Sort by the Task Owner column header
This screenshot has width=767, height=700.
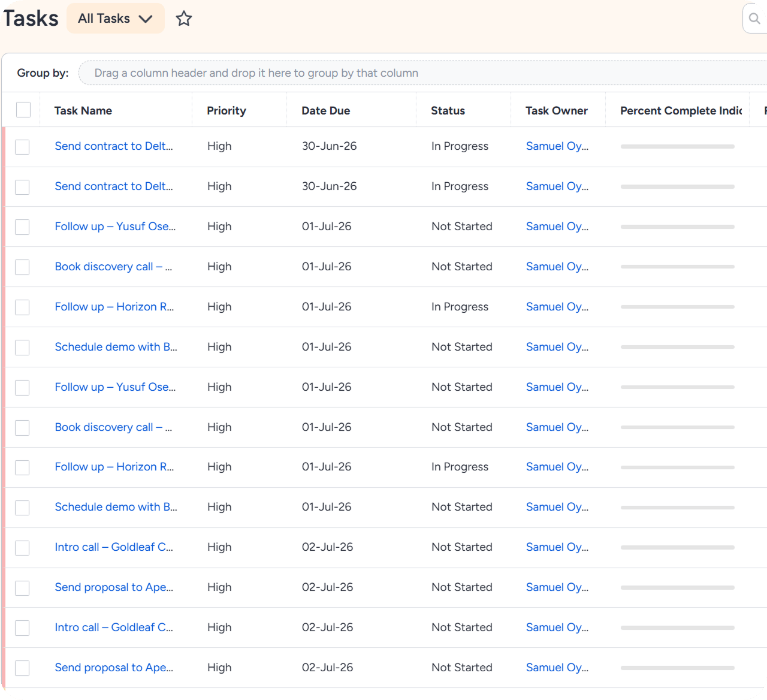[x=557, y=111]
